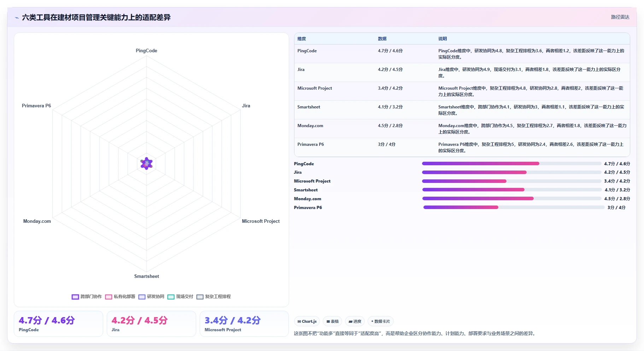Click the 4.5分 / 2.8分 table value

point(390,126)
